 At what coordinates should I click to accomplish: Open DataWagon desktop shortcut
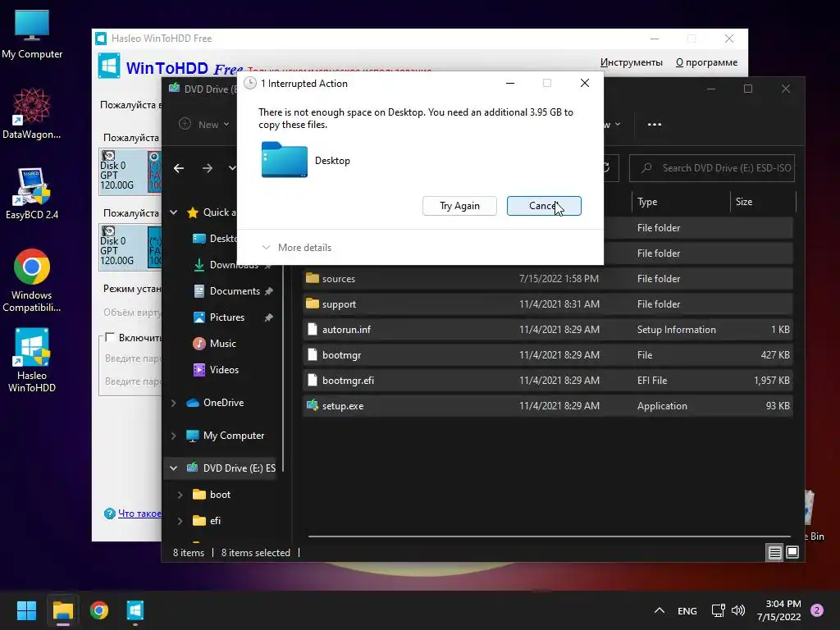pyautogui.click(x=32, y=113)
